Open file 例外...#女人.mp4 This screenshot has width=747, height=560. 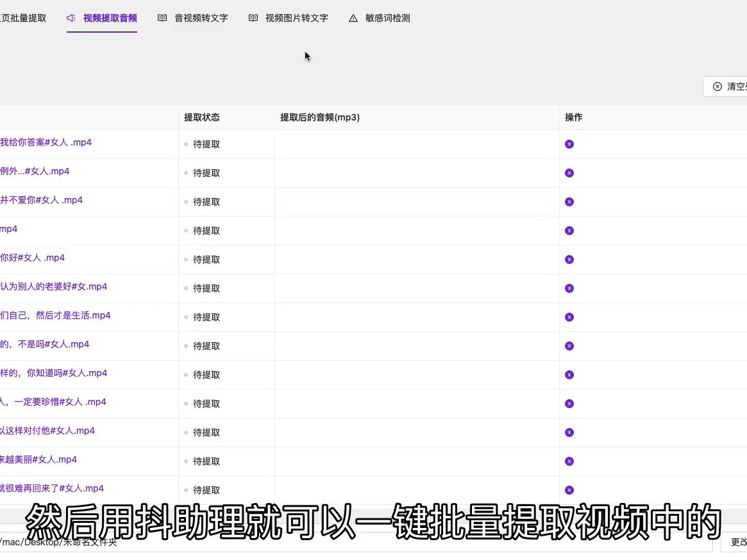pos(35,172)
